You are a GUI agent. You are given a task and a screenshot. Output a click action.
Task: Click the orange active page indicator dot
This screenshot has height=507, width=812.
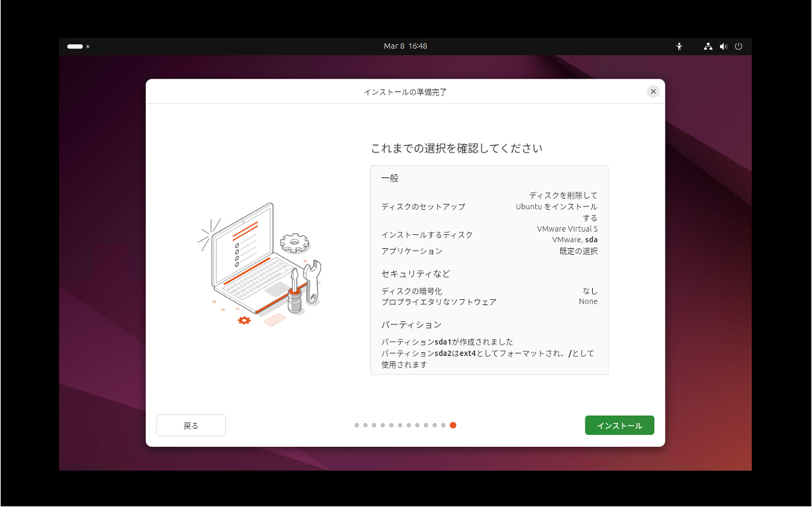tap(453, 425)
